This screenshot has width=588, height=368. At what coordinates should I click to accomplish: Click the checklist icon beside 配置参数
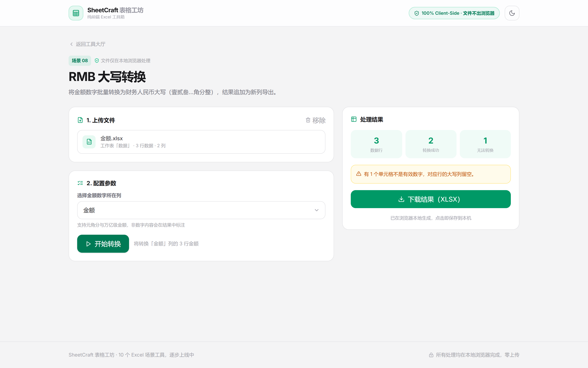point(80,183)
